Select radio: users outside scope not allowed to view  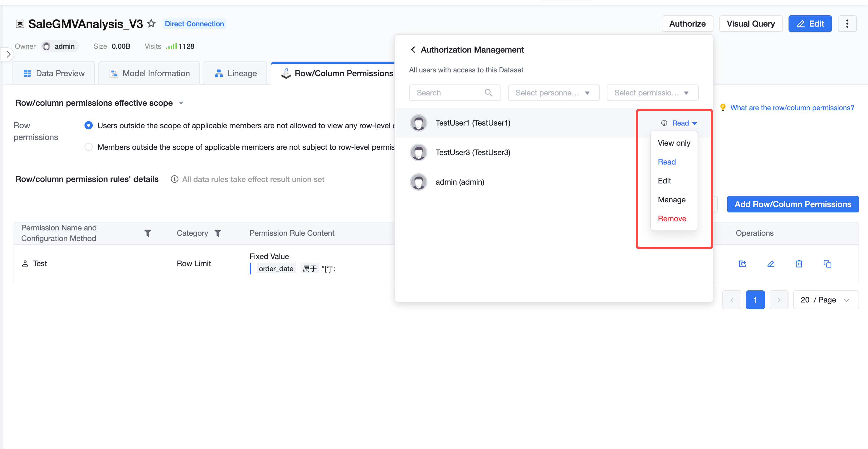(89, 125)
